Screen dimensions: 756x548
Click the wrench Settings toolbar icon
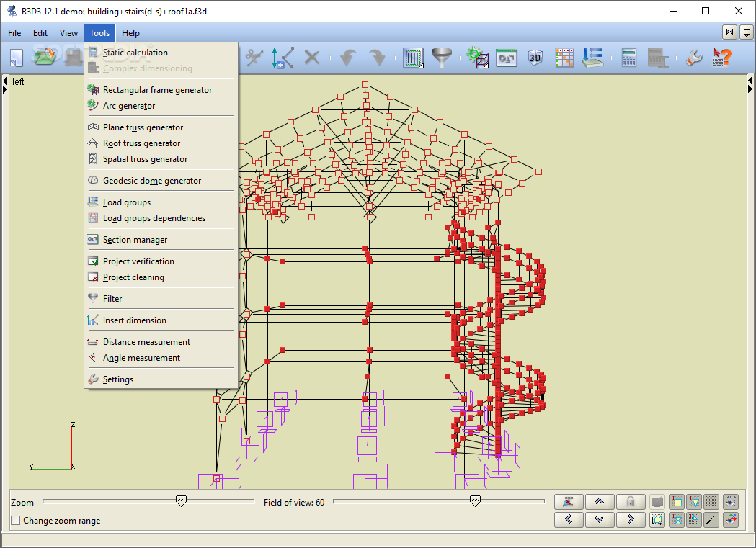click(x=694, y=58)
